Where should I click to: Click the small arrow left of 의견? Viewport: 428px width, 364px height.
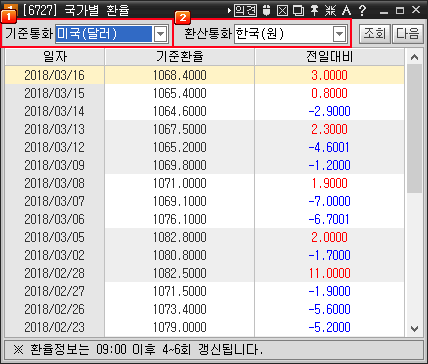(x=229, y=11)
